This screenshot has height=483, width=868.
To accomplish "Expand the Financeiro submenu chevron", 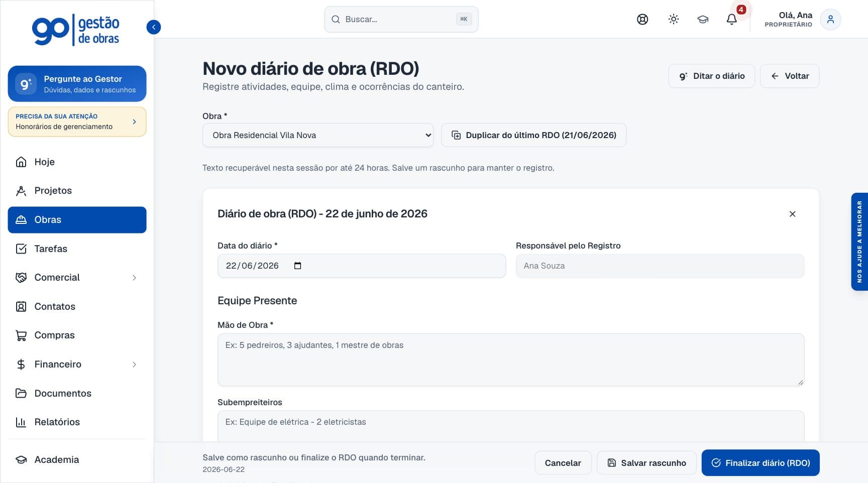I will (x=134, y=365).
